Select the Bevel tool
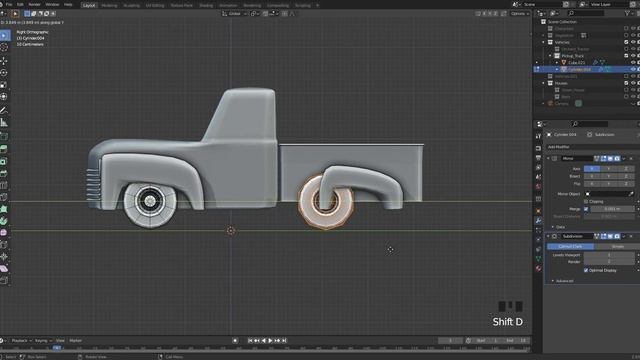The width and height of the screenshot is (640, 360). coord(4,173)
